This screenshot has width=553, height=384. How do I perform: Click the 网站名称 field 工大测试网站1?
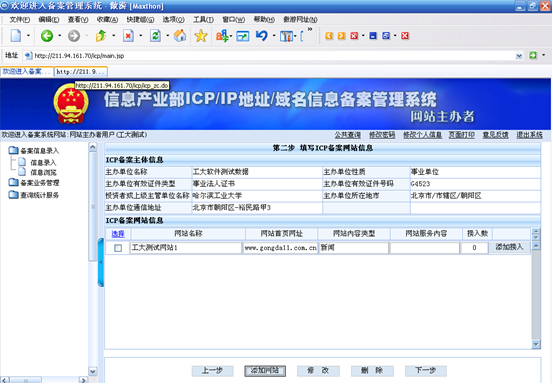(x=186, y=248)
